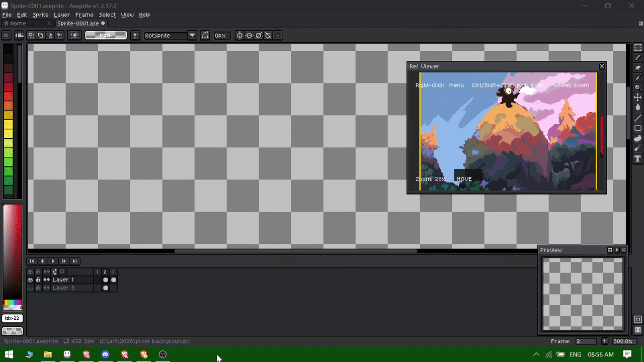Click the Frame number input field
Screen dimensions: 644x362
pos(587,341)
